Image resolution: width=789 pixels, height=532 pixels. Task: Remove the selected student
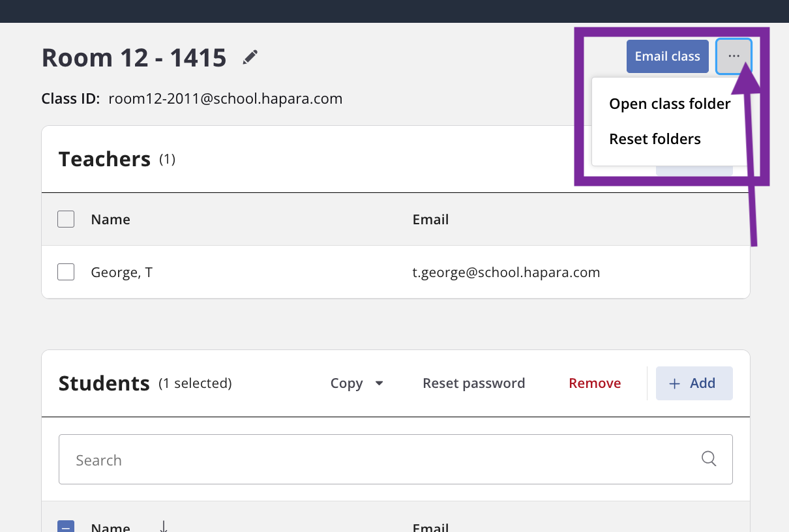coord(594,383)
